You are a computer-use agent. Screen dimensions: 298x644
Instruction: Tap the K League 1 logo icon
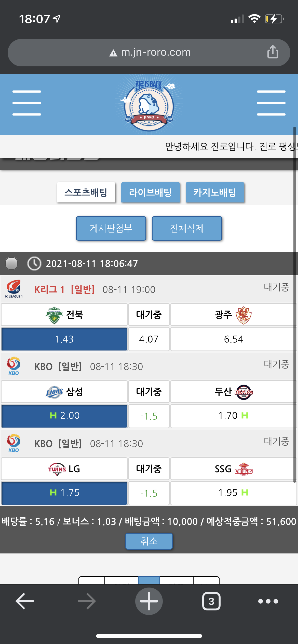(14, 289)
